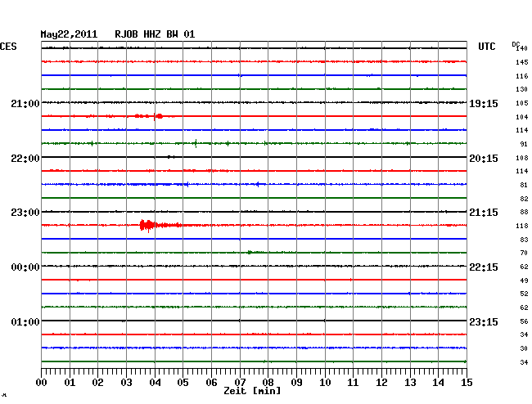This screenshot has width=532, height=404.
Task: Select the DC value 82
Action: (x=524, y=199)
